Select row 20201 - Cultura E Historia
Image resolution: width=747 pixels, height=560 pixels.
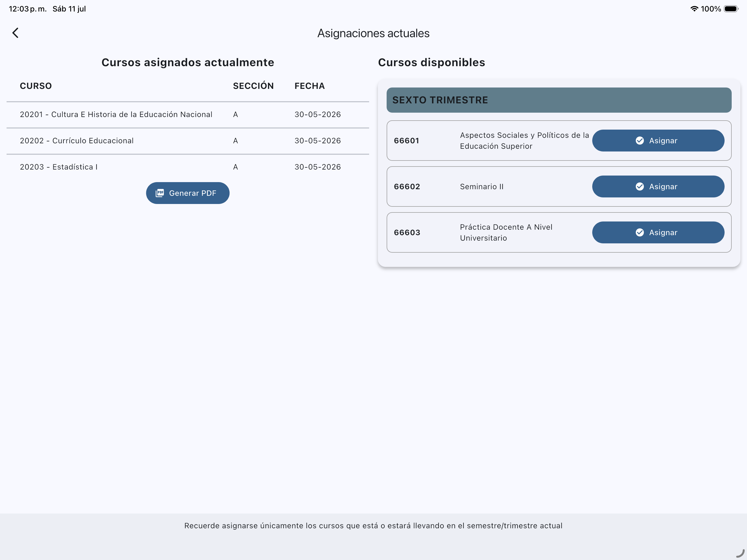pyautogui.click(x=187, y=115)
